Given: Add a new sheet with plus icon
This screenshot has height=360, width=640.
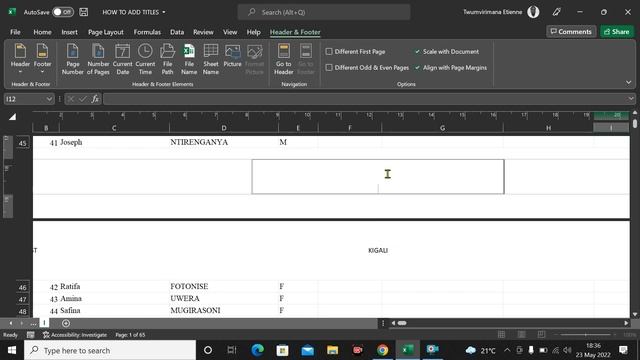Looking at the screenshot, I should (66, 323).
